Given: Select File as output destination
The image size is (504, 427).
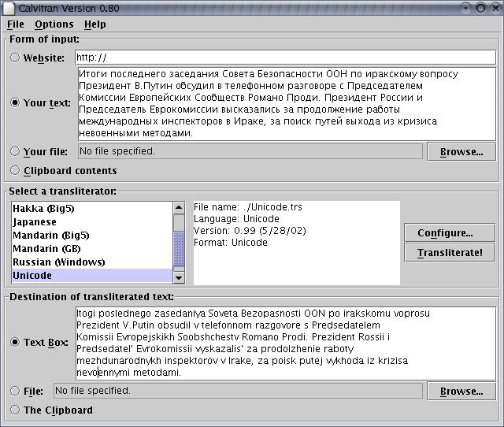Looking at the screenshot, I should [15, 391].
